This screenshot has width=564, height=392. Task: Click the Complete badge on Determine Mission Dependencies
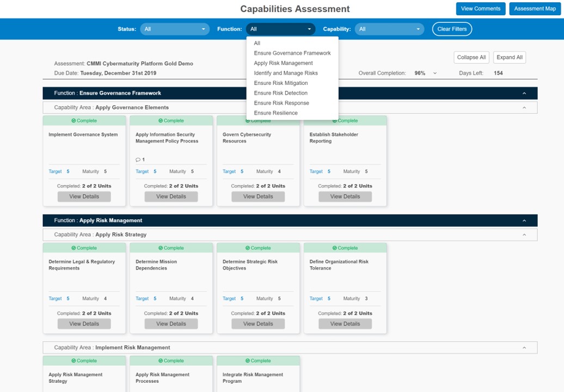click(171, 248)
